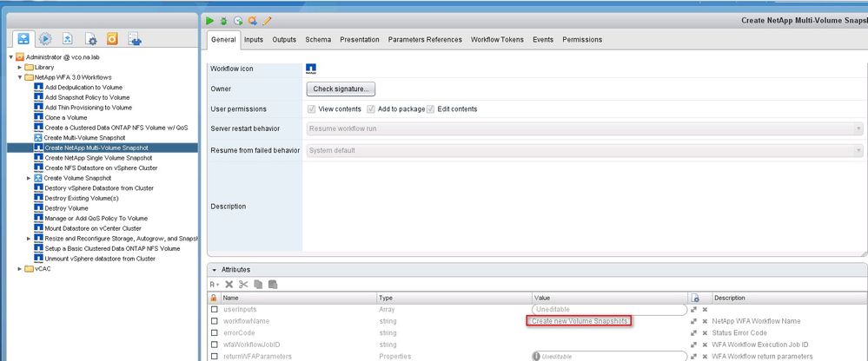Check the lock box for returnWFAParameters attribute
The image size is (868, 361).
214,357
